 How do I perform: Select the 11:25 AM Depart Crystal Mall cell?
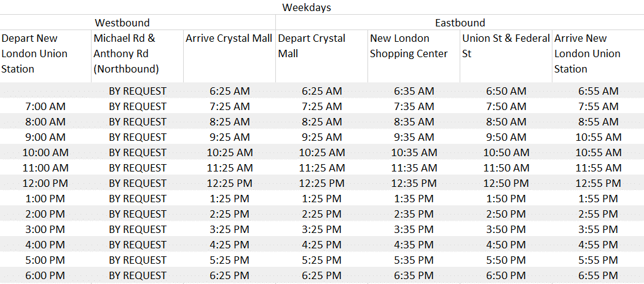coord(321,168)
